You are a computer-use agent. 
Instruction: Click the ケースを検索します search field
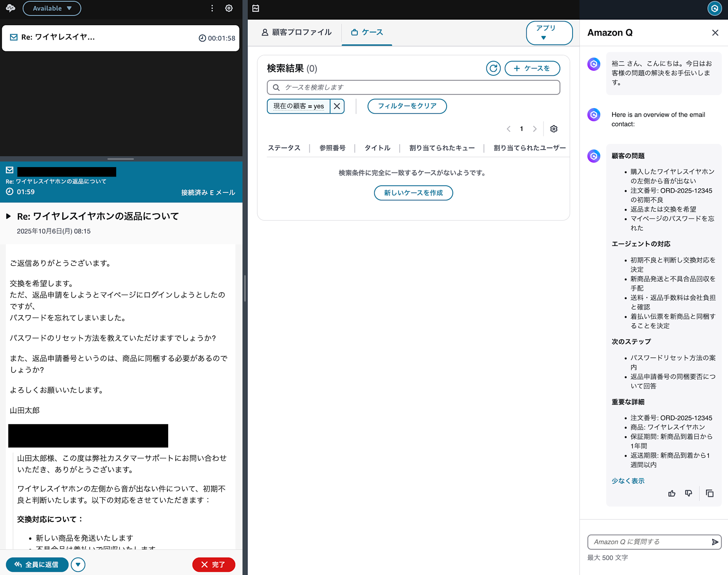tap(413, 87)
